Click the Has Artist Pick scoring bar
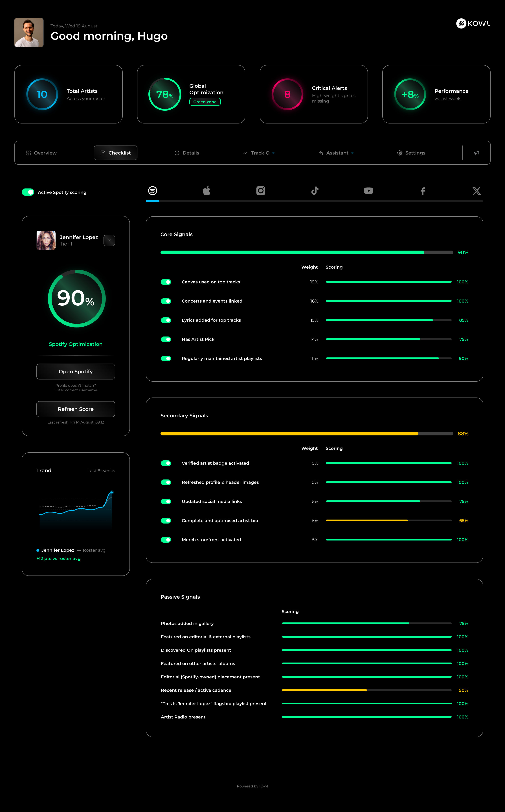 tap(389, 339)
